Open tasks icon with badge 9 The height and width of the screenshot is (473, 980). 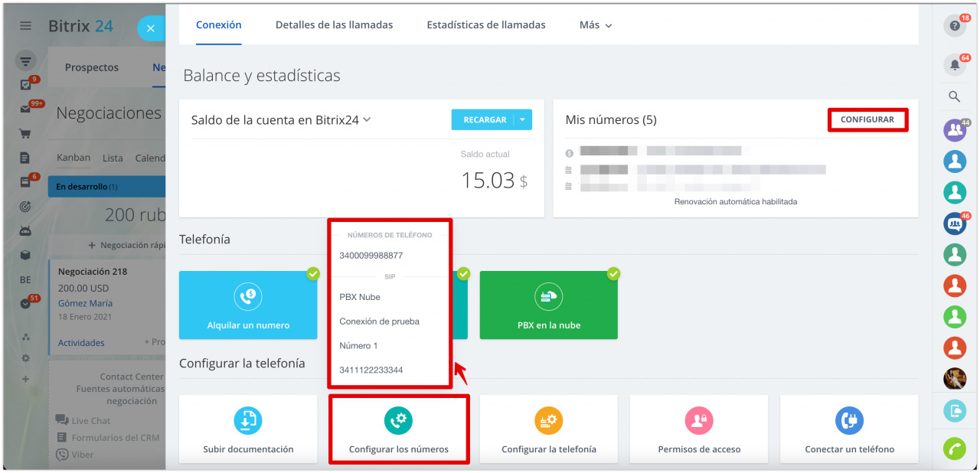[x=25, y=85]
